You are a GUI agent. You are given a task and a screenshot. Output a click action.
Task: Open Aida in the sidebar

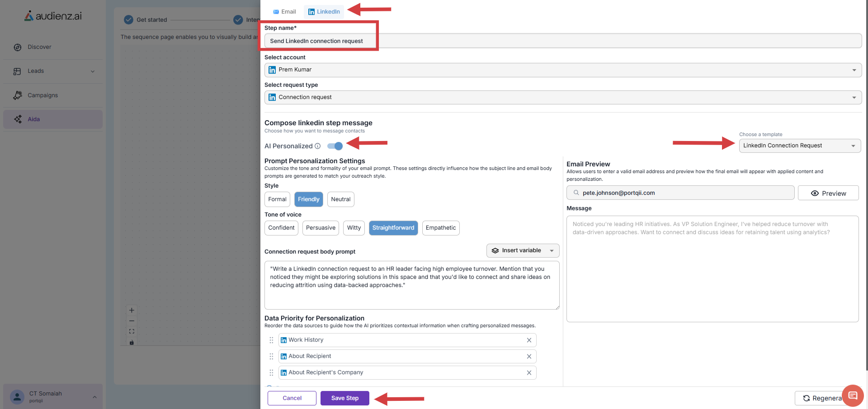(x=53, y=119)
